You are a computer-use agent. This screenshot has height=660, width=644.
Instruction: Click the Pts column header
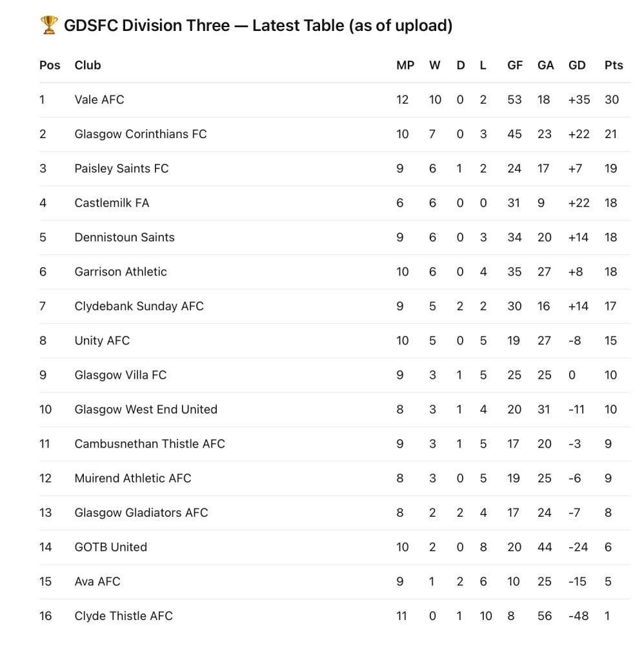[x=614, y=65]
